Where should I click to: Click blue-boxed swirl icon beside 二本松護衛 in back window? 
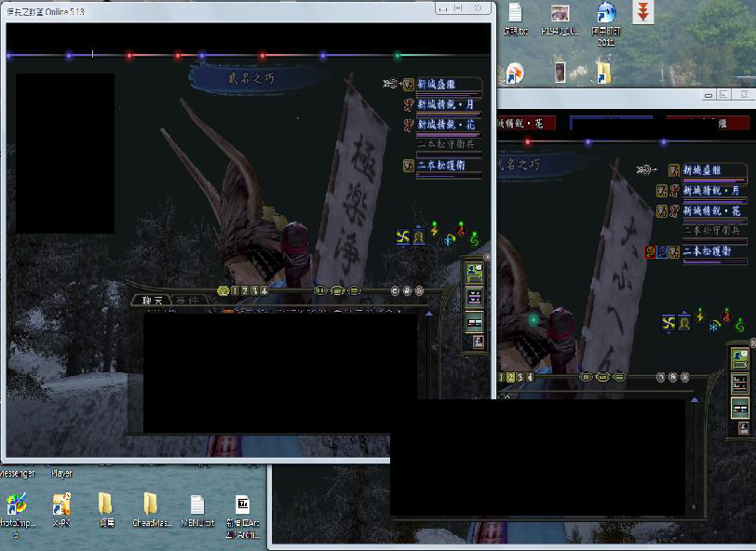[662, 251]
